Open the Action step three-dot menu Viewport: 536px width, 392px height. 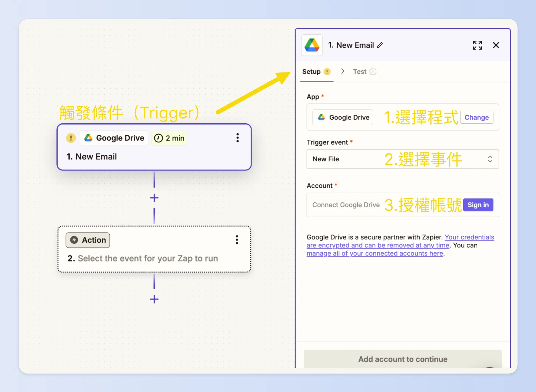point(237,240)
